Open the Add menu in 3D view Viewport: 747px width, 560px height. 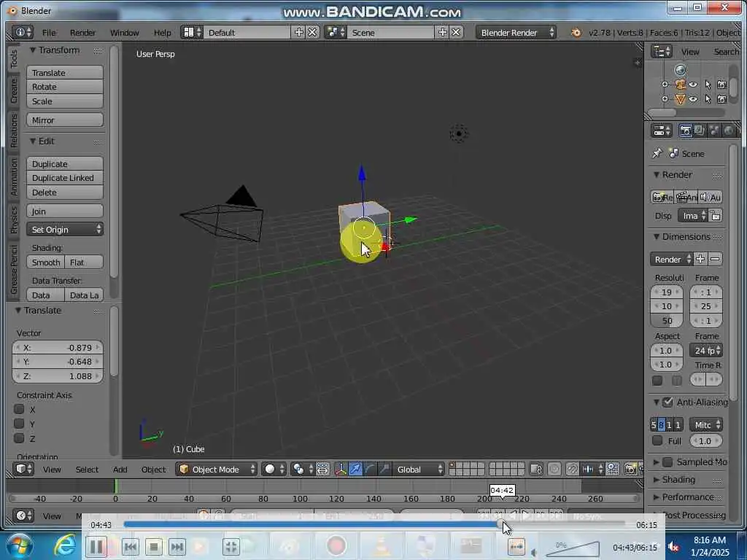click(x=120, y=469)
